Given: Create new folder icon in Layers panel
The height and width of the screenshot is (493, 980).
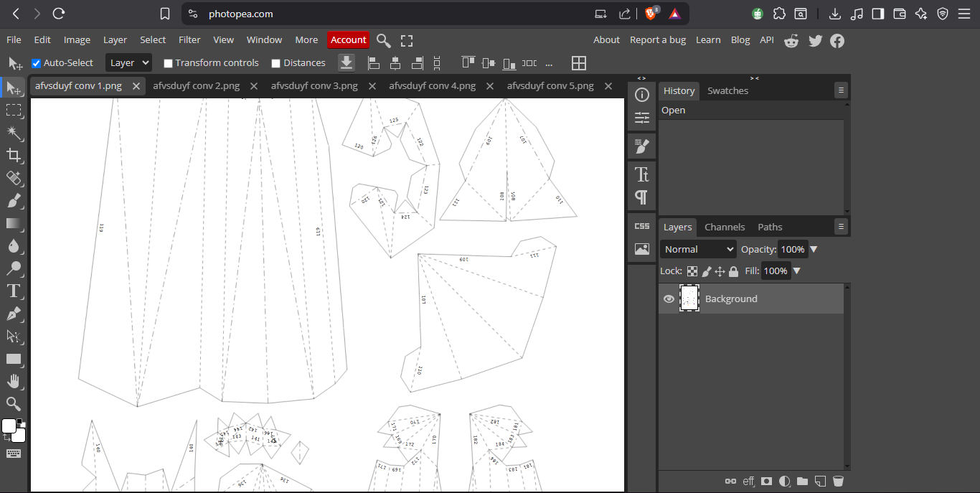Looking at the screenshot, I should click(802, 481).
